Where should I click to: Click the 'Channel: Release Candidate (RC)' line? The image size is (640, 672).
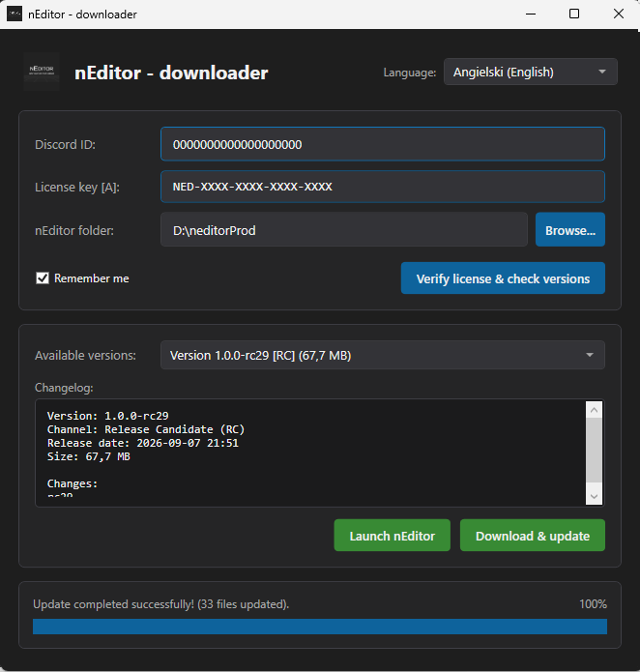coord(146,429)
